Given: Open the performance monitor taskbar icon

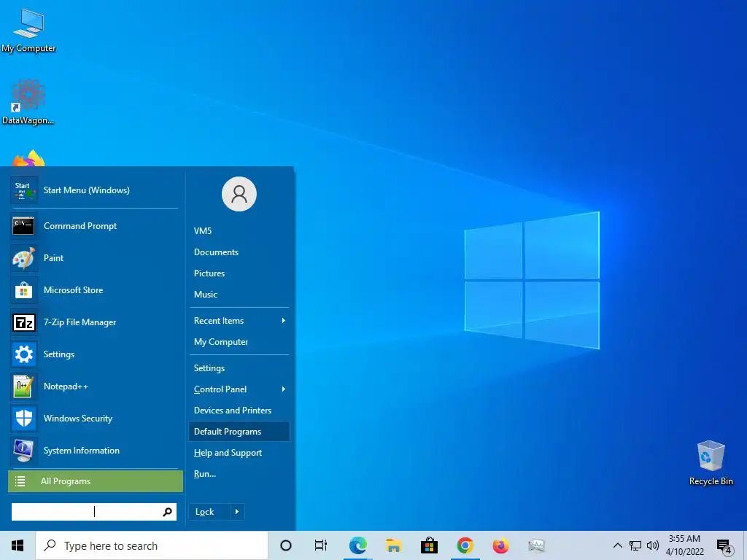Looking at the screenshot, I should pos(536,545).
